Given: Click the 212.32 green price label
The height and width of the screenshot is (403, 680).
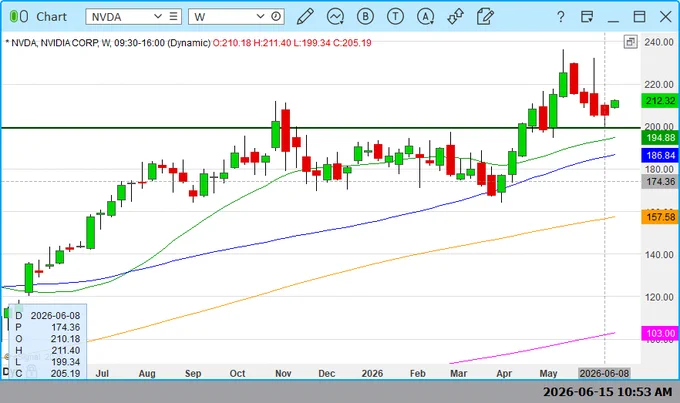Looking at the screenshot, I should (660, 101).
